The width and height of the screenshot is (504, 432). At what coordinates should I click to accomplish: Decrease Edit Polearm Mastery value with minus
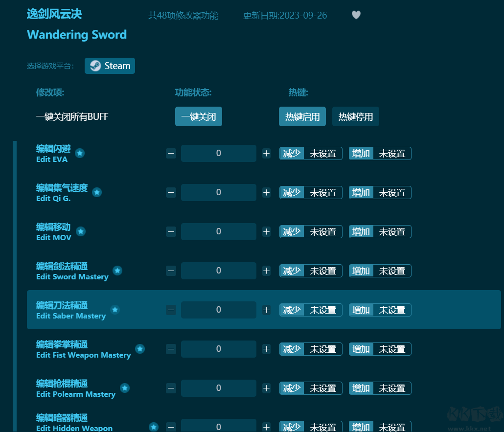click(x=171, y=388)
